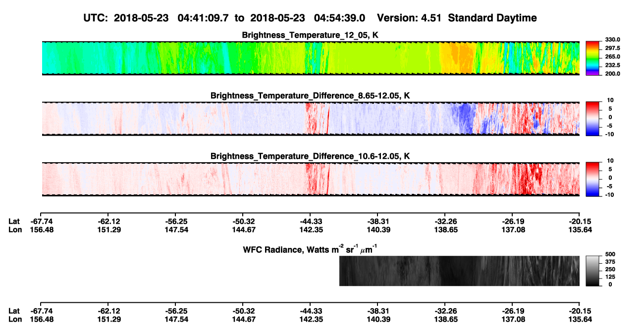644x330 pixels.
Task: Click the WFC Radiance grayscale colorbar
Action: tap(592, 271)
